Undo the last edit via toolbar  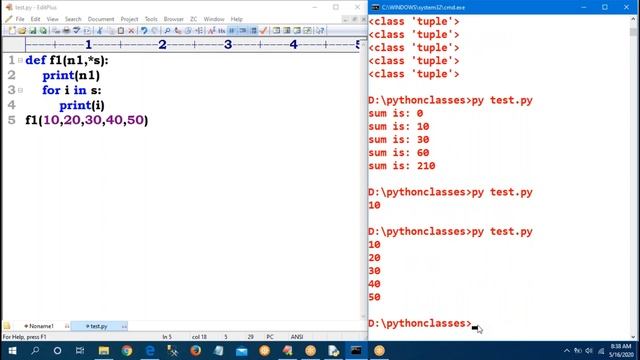coord(144,31)
